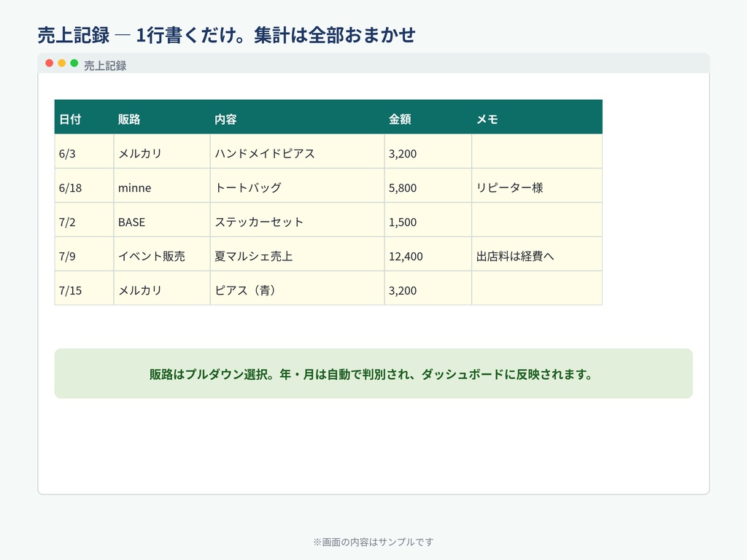
Task: Select the 夏マルシェ売上 content cell
Action: [x=298, y=254]
